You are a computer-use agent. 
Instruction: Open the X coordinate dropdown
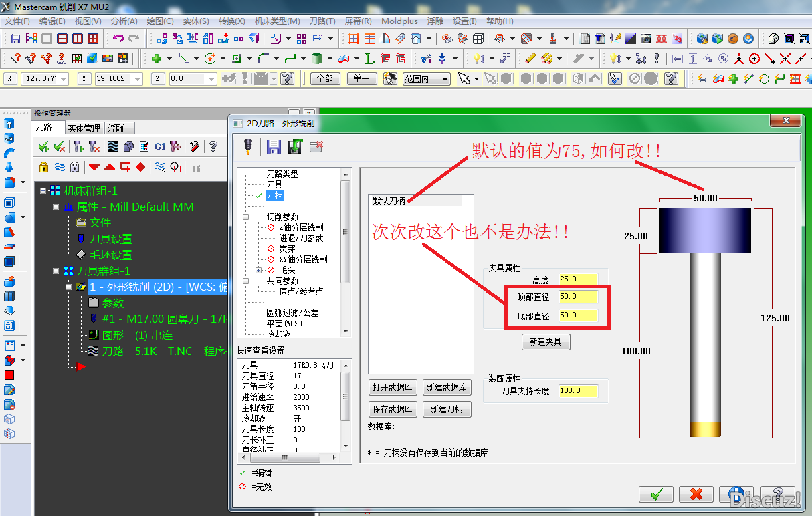pyautogui.click(x=64, y=79)
